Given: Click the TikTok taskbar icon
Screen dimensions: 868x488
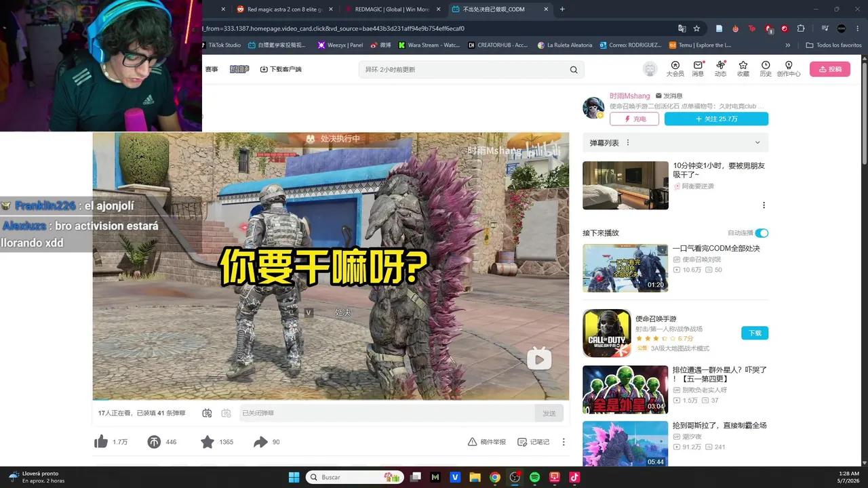Looking at the screenshot, I should pyautogui.click(x=574, y=477).
